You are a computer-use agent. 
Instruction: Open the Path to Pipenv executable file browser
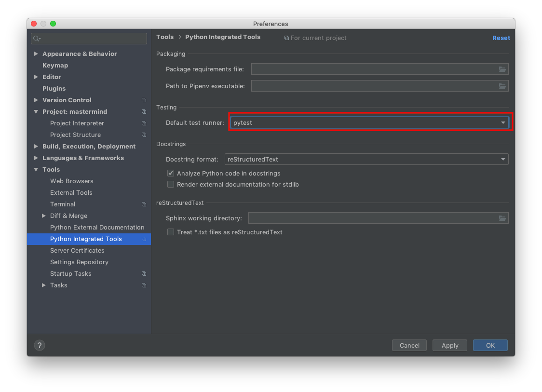coord(503,86)
